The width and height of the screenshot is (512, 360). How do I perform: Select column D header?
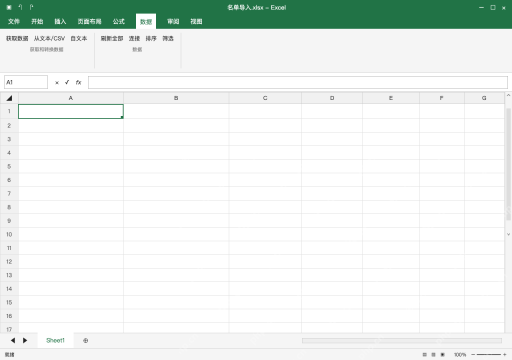pyautogui.click(x=332, y=98)
